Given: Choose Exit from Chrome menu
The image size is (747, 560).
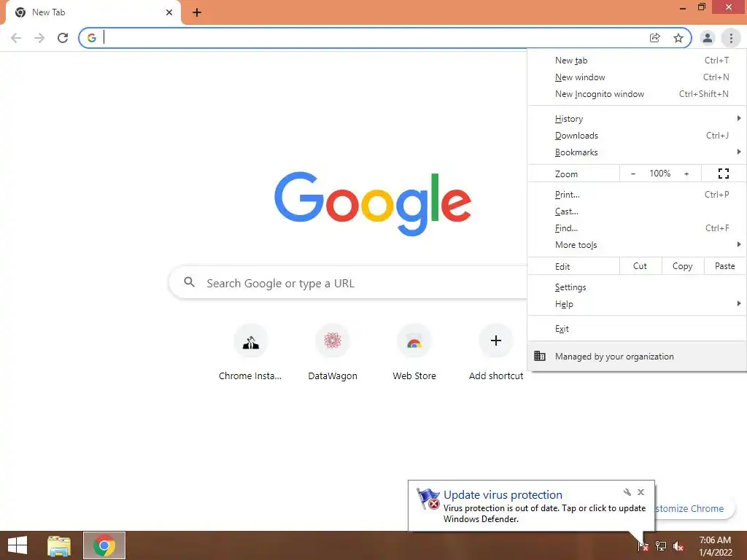Looking at the screenshot, I should click(637, 329).
